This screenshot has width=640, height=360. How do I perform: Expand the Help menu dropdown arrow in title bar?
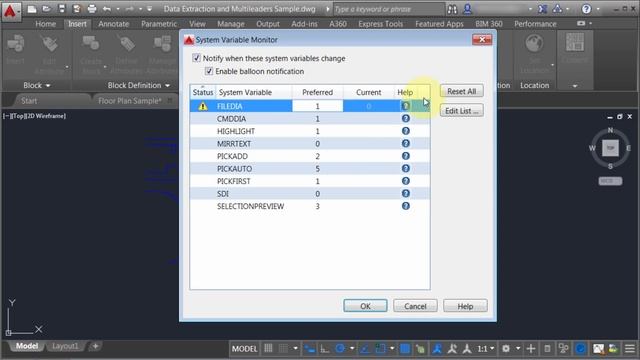tap(598, 9)
